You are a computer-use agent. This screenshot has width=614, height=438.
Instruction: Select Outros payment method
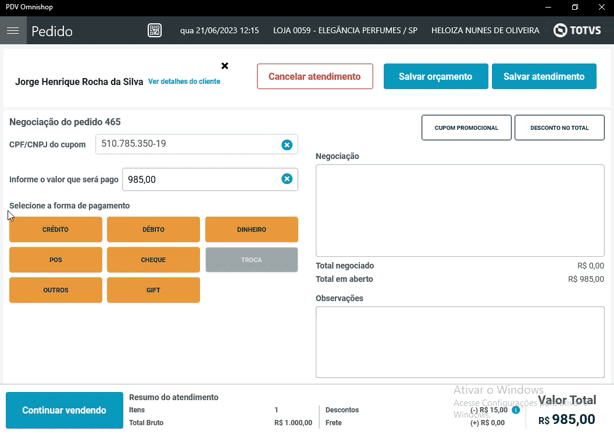click(x=56, y=290)
